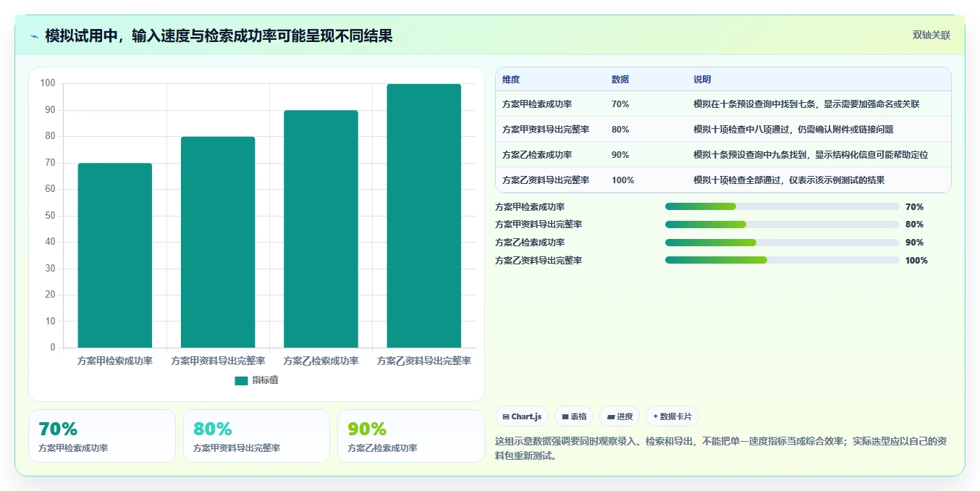Click the 说明 table column header
The height and width of the screenshot is (491, 980).
coord(702,80)
